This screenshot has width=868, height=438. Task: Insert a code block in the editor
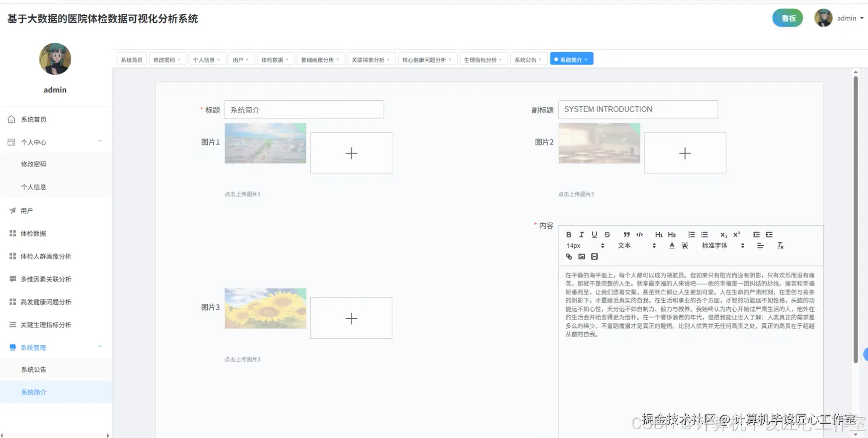tap(639, 234)
